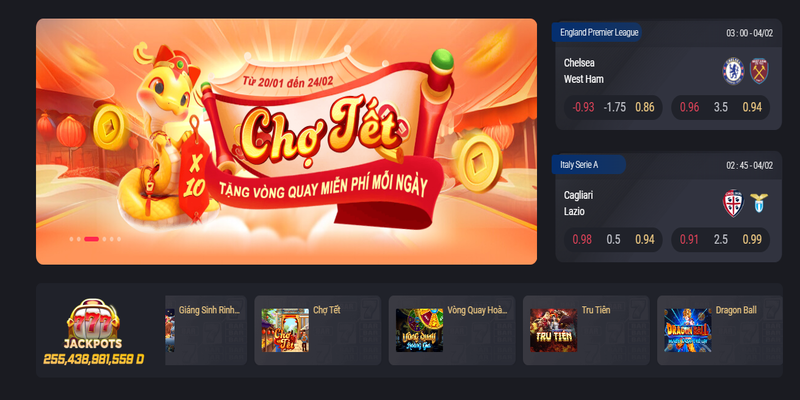Click the West Ham club crest icon
This screenshot has height=400, width=800.
click(x=759, y=71)
